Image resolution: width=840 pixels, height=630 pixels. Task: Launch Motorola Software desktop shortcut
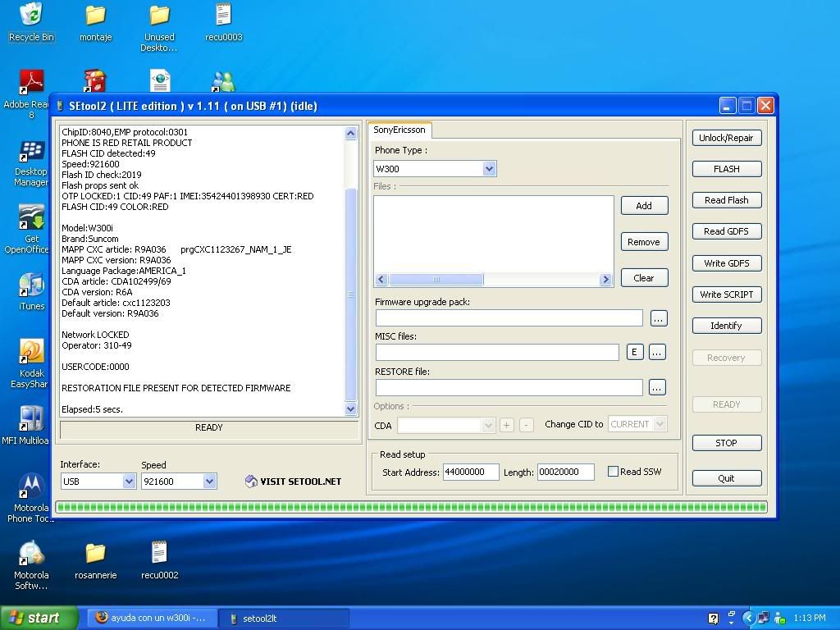[31, 564]
